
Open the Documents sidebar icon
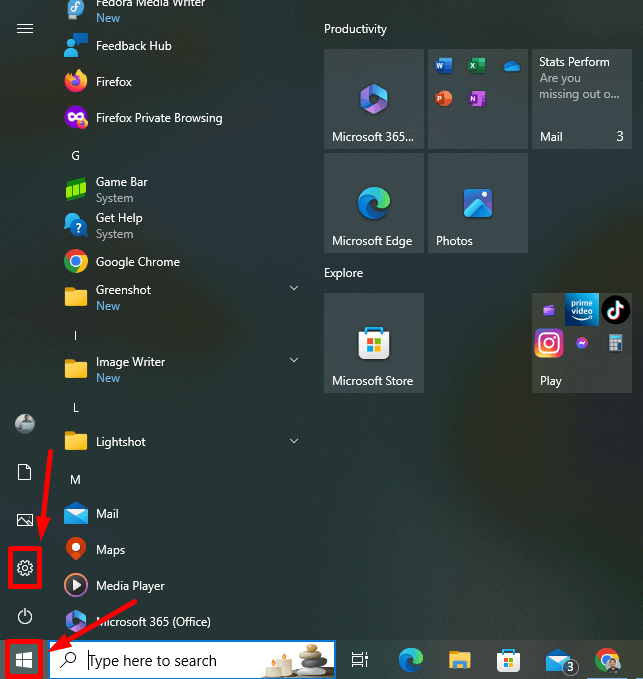[x=25, y=472]
